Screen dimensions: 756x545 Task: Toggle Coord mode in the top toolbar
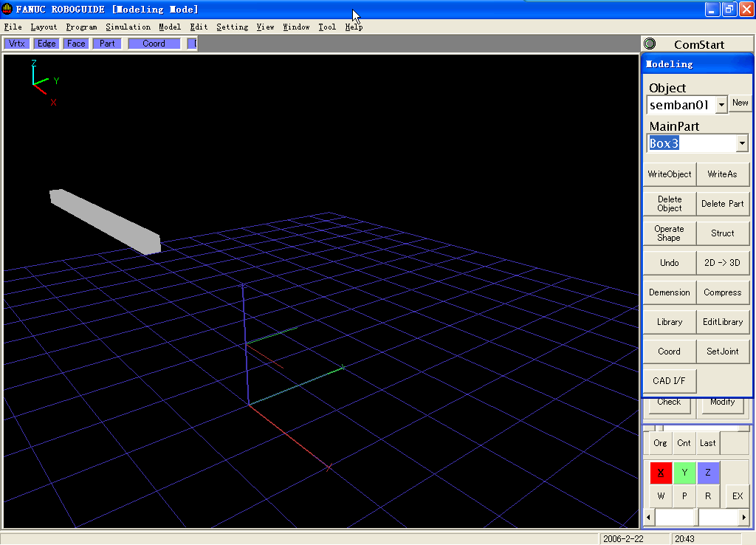point(154,44)
